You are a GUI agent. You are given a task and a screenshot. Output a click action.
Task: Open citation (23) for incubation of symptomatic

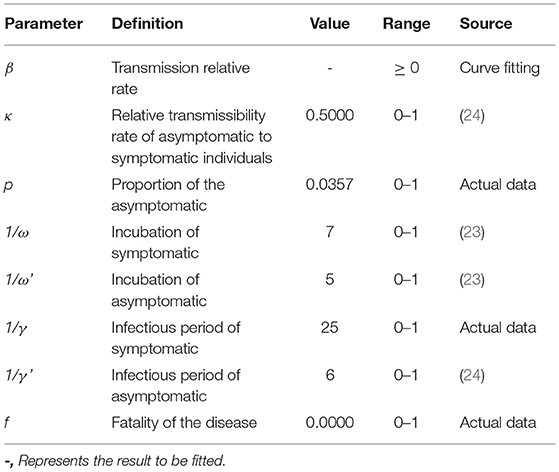[472, 232]
